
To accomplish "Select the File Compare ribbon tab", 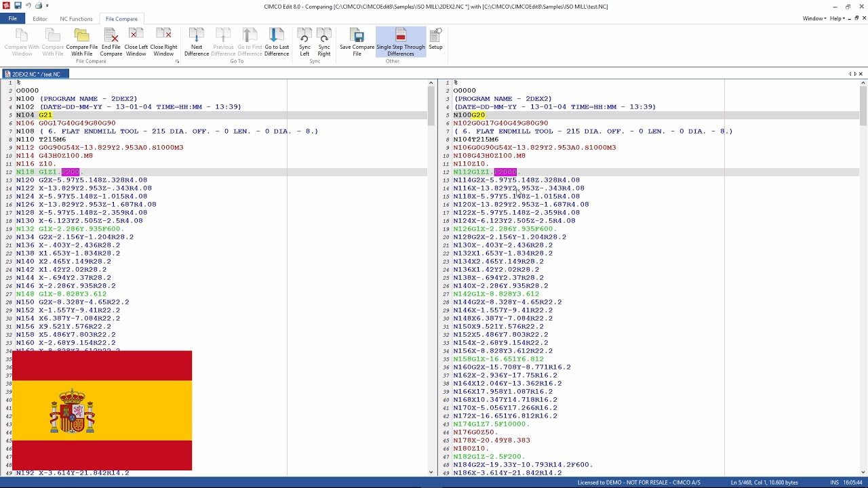I will click(x=121, y=19).
